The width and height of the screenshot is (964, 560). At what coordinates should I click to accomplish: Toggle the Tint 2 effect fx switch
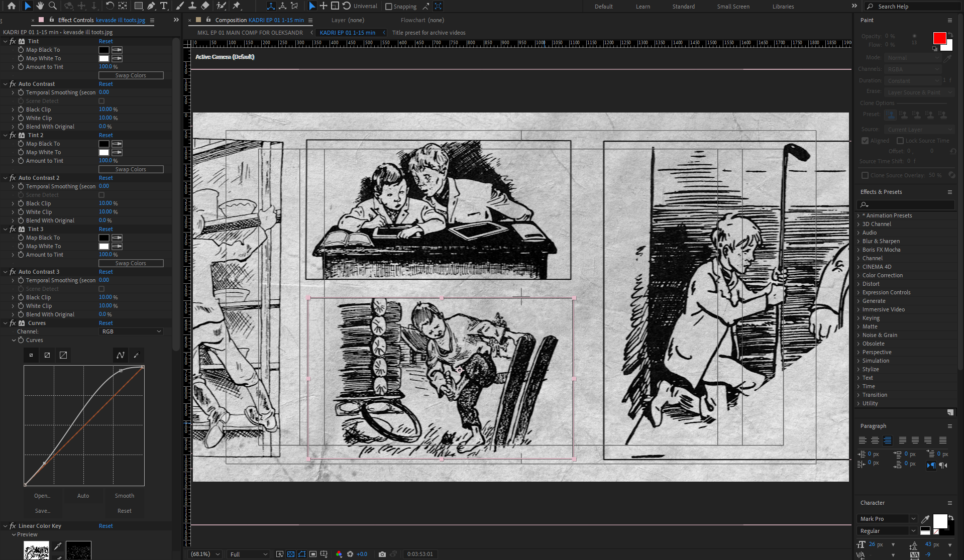click(x=13, y=135)
